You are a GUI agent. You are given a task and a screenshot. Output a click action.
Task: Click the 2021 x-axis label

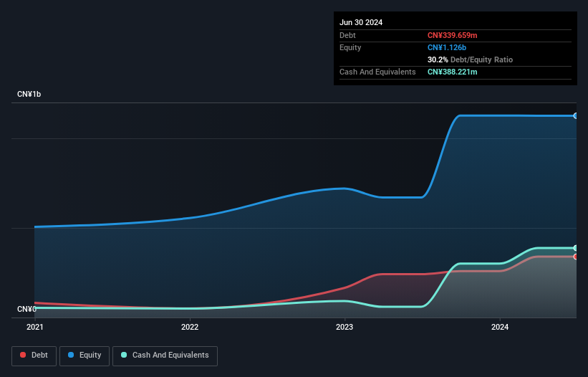point(35,327)
